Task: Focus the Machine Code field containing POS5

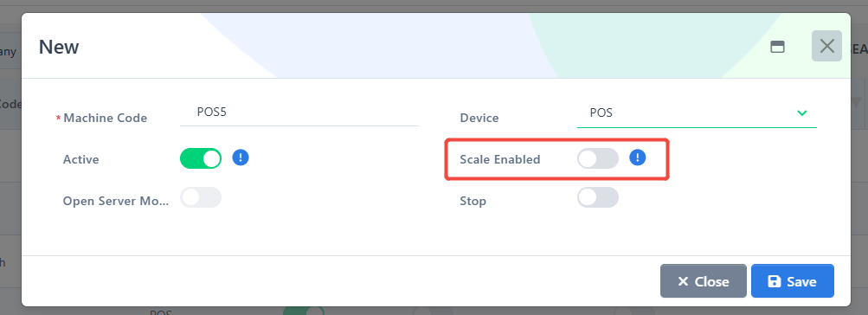Action: 299,112
